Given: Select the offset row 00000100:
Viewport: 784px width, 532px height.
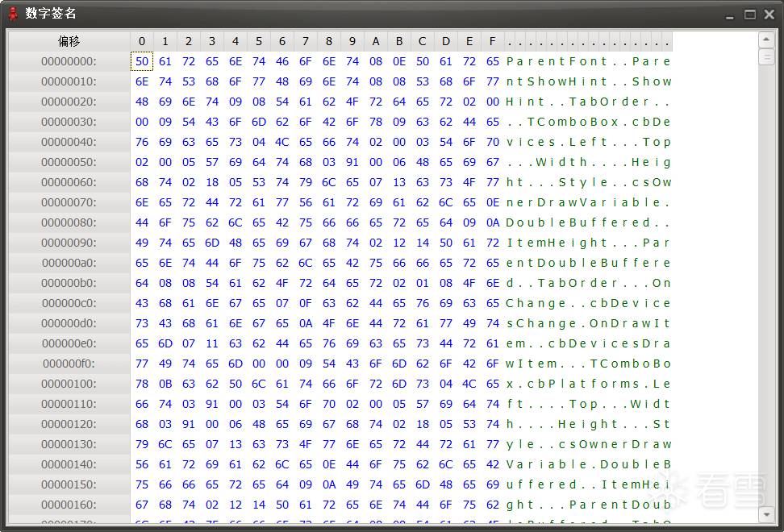Looking at the screenshot, I should [x=69, y=384].
